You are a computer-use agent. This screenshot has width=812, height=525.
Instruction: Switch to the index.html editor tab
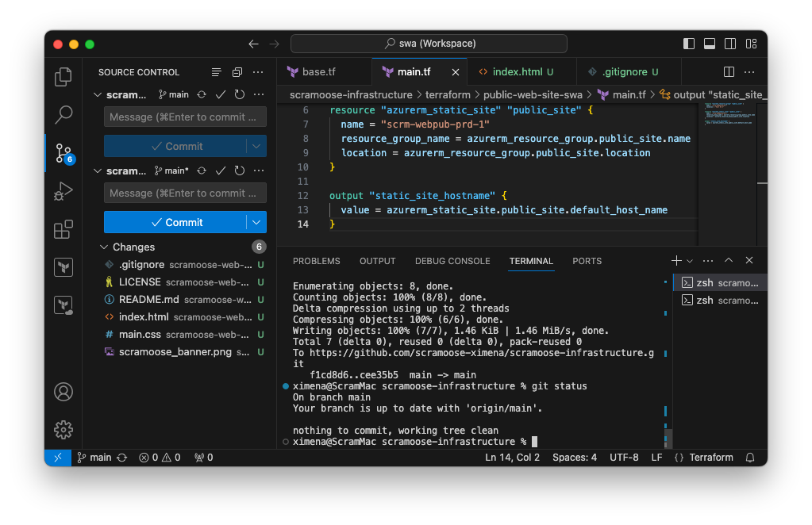pyautogui.click(x=522, y=72)
